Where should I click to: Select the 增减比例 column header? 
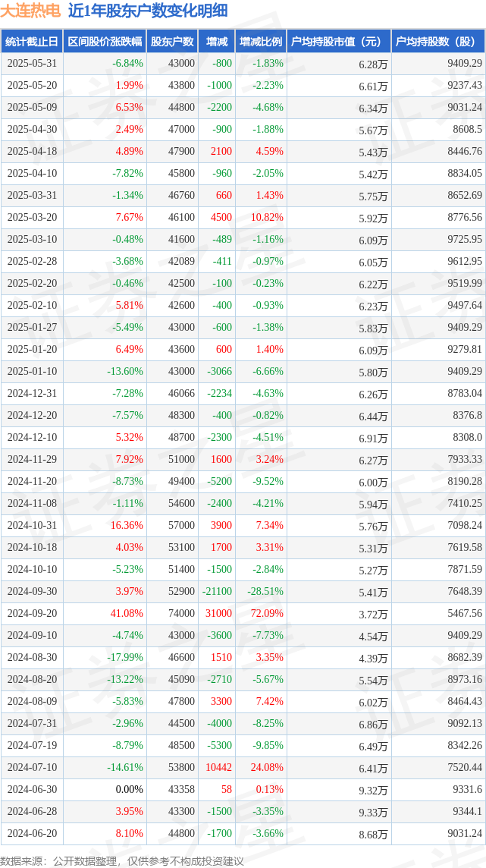point(261,42)
